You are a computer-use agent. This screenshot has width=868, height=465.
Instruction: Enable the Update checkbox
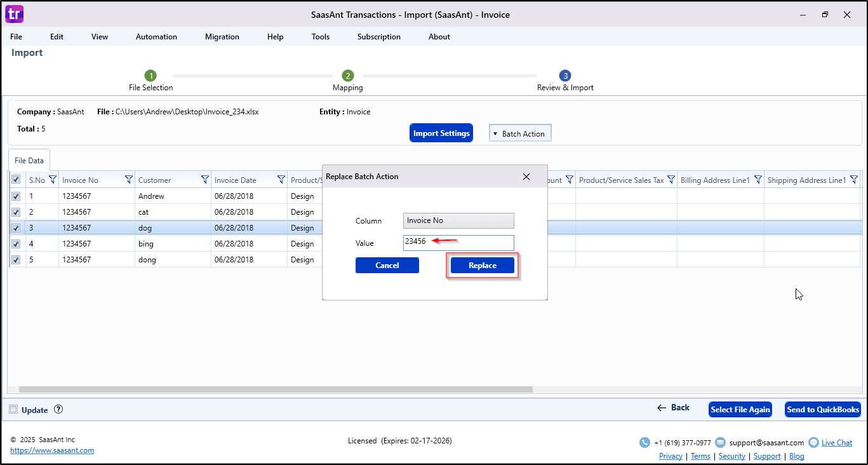[14, 410]
